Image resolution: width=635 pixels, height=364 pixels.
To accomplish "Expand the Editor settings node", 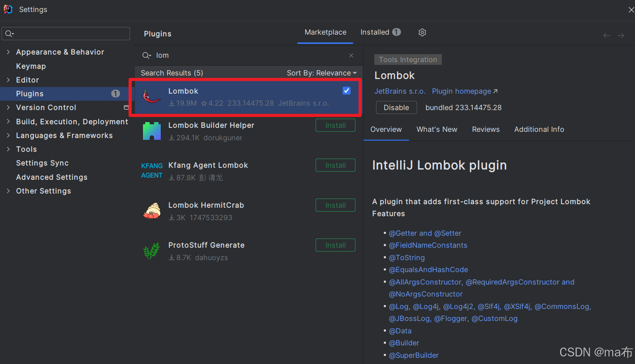I will (x=8, y=80).
